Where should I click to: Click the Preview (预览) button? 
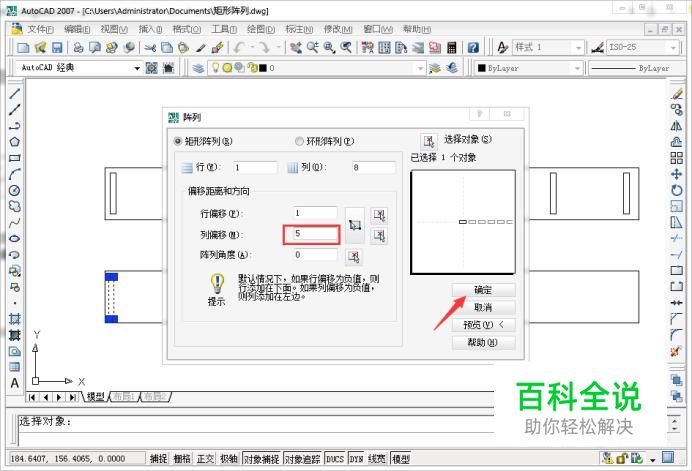(x=483, y=325)
